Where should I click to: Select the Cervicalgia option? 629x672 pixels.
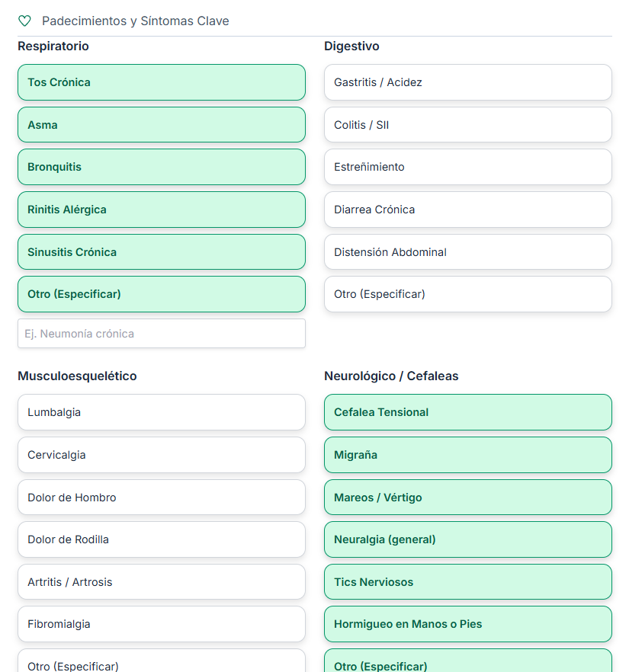pos(161,455)
